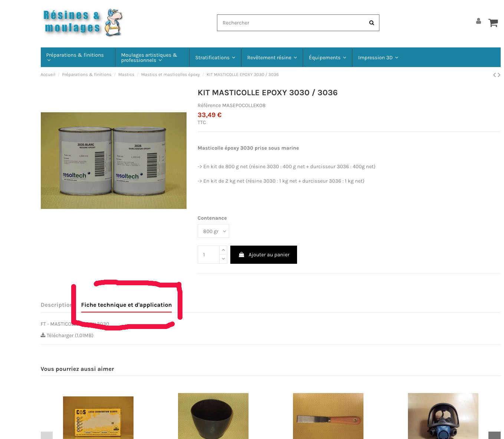This screenshot has height=439, width=504.
Task: Open the user account icon
Action: [x=478, y=21]
